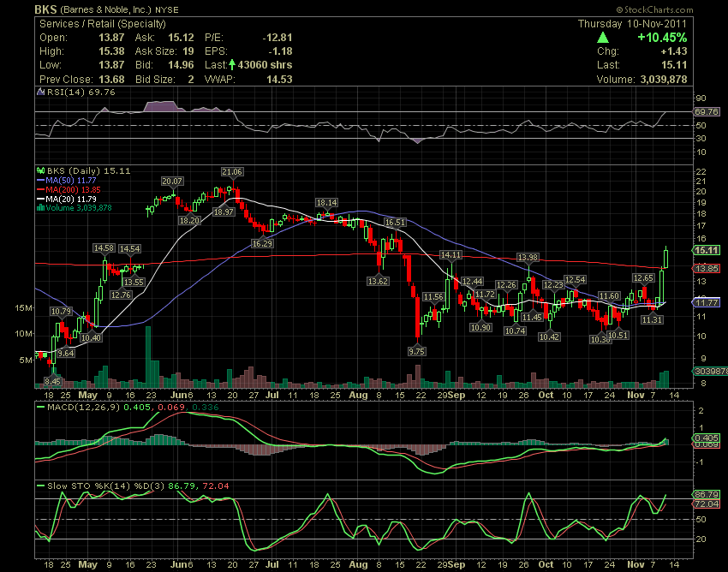Click the 8.45 low price annotation

coord(52,382)
